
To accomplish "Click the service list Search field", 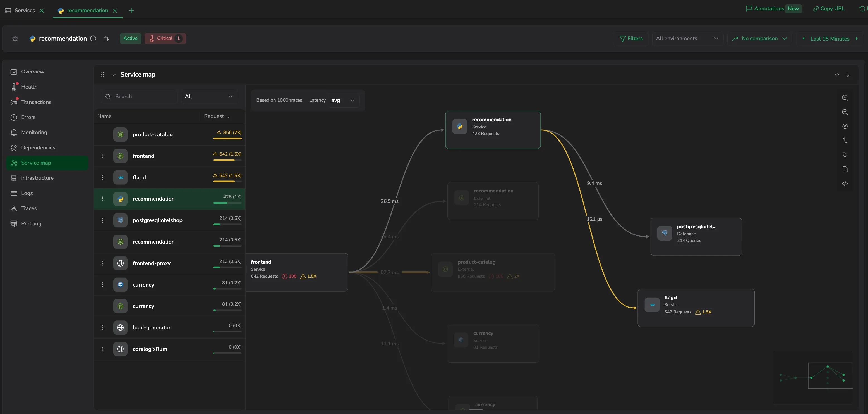I will [139, 96].
